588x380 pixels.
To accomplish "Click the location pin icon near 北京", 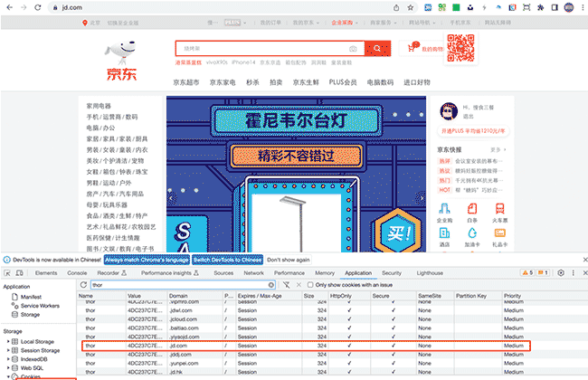I will pos(85,23).
